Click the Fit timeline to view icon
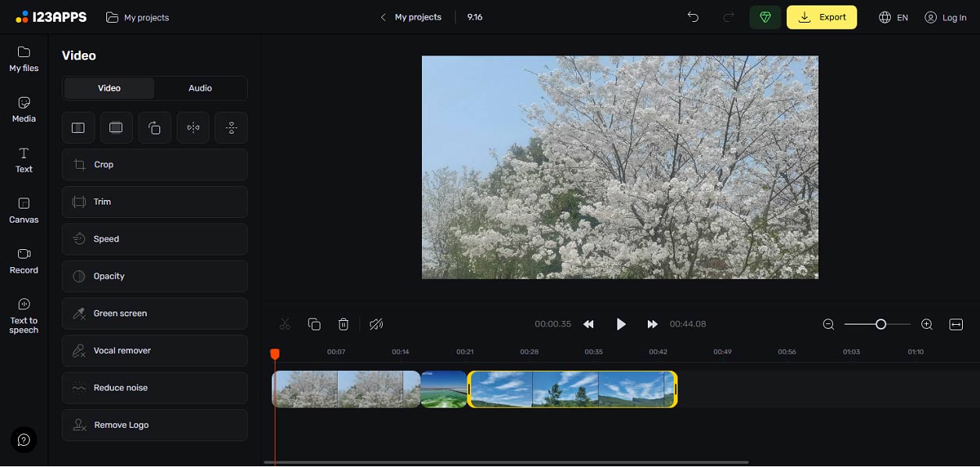980x467 pixels. (x=955, y=323)
